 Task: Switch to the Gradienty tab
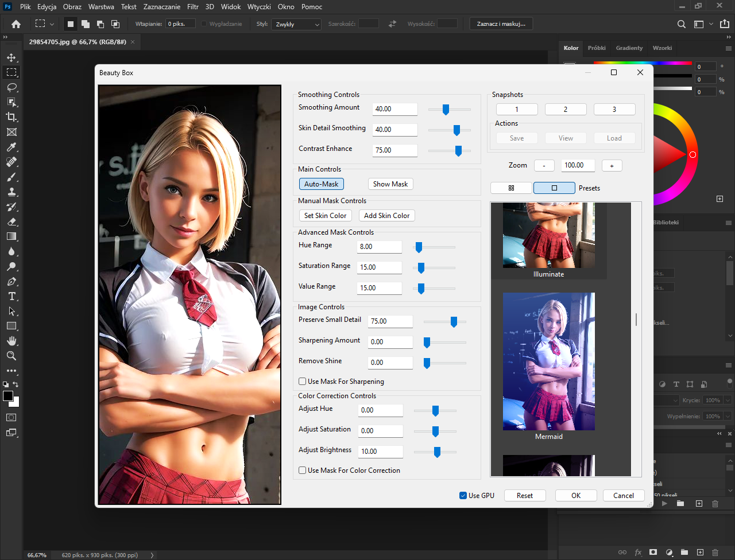[x=629, y=48]
